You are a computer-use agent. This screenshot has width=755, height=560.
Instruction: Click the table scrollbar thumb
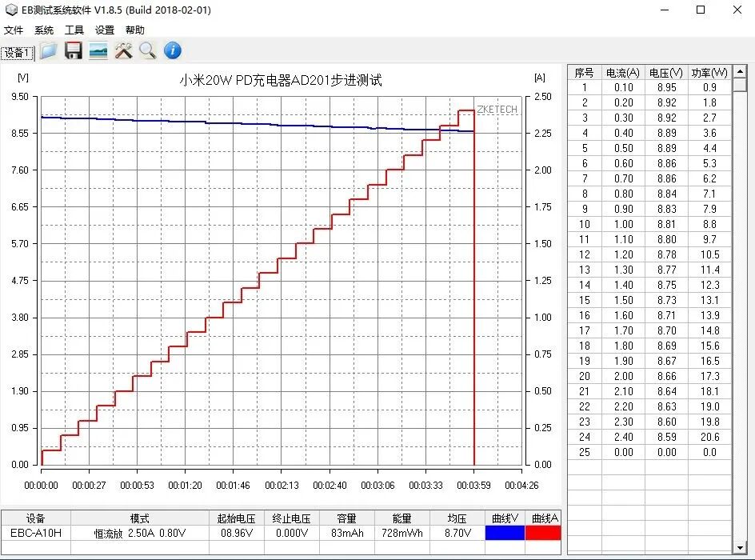click(740, 85)
